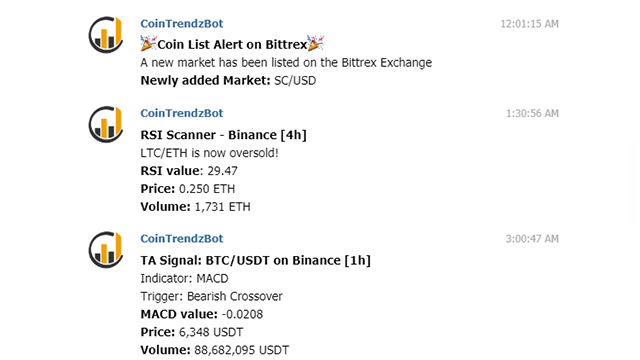Click the CoinTrendzBot avatar beside Coin List Alert
The height and width of the screenshot is (360, 640).
point(106,35)
